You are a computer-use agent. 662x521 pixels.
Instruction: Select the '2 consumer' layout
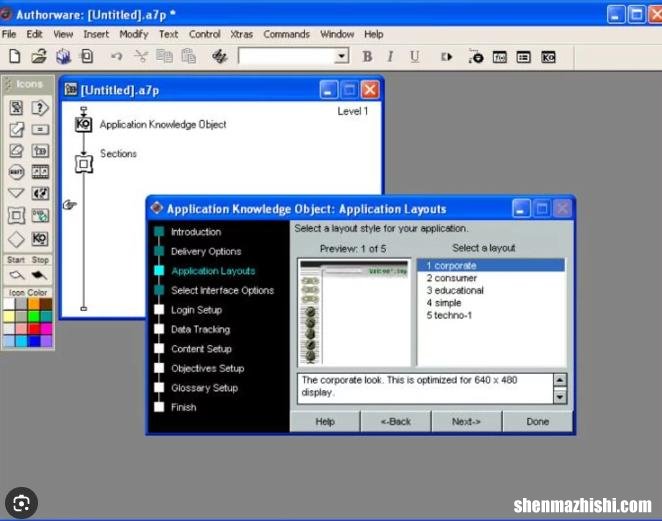(x=491, y=278)
